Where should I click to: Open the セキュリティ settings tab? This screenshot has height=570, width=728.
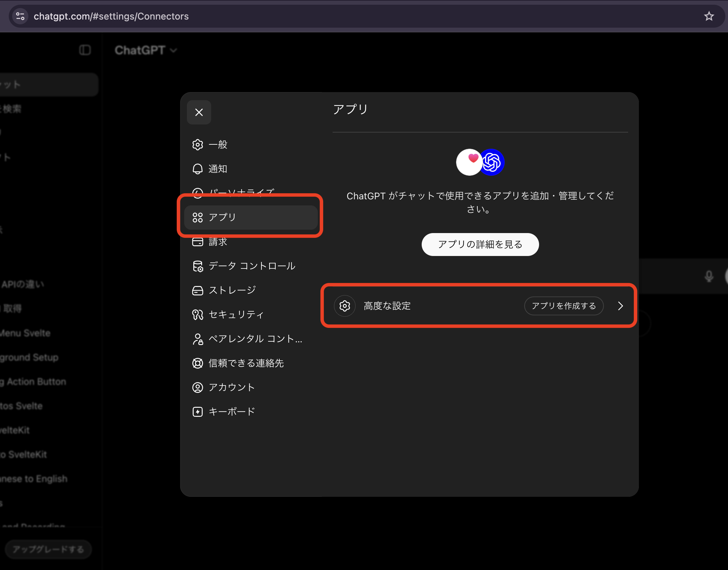pos(251,315)
